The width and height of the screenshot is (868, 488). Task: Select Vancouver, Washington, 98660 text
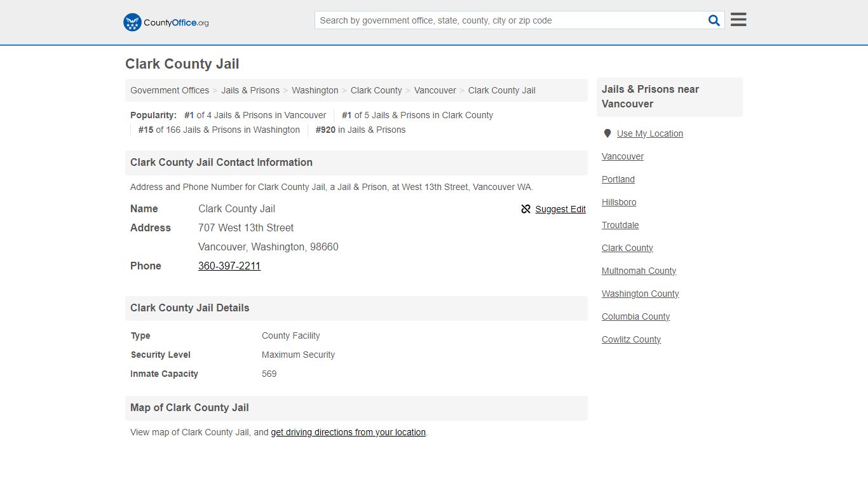point(268,247)
